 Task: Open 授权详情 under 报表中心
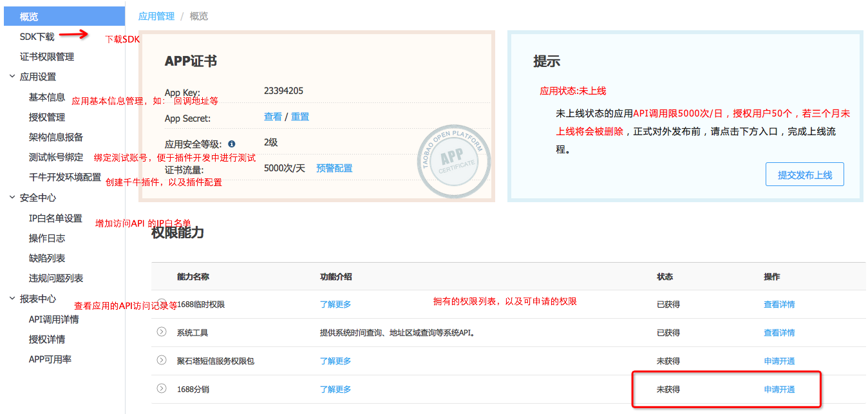click(47, 339)
